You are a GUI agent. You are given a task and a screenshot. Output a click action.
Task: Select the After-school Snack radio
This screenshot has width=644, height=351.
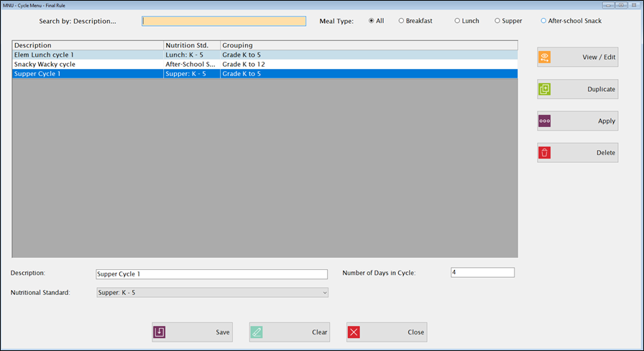543,21
